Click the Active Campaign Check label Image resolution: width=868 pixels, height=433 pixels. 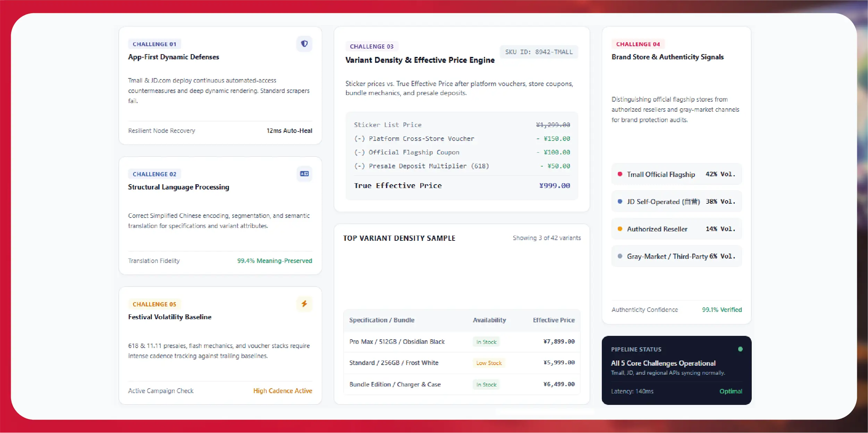coord(161,391)
